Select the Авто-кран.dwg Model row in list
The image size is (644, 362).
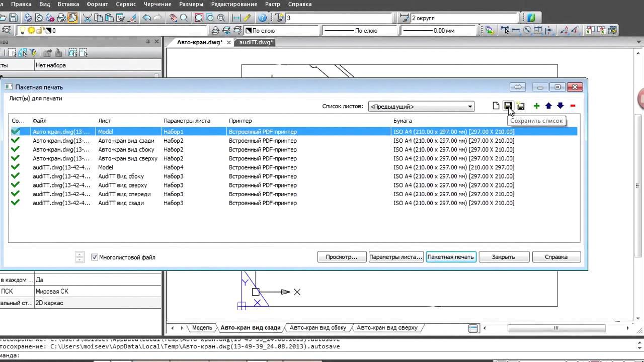[293, 132]
